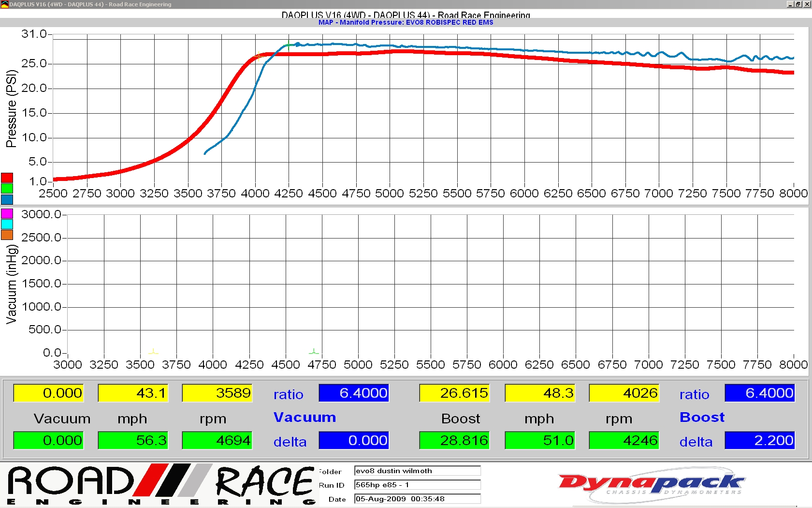Click the green rpm value 4694
The height and width of the screenshot is (508, 812).
coord(217,440)
